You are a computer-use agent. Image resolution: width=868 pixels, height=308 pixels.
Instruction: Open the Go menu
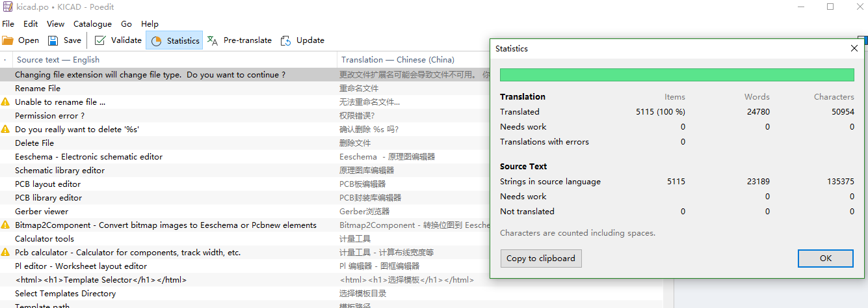[126, 24]
